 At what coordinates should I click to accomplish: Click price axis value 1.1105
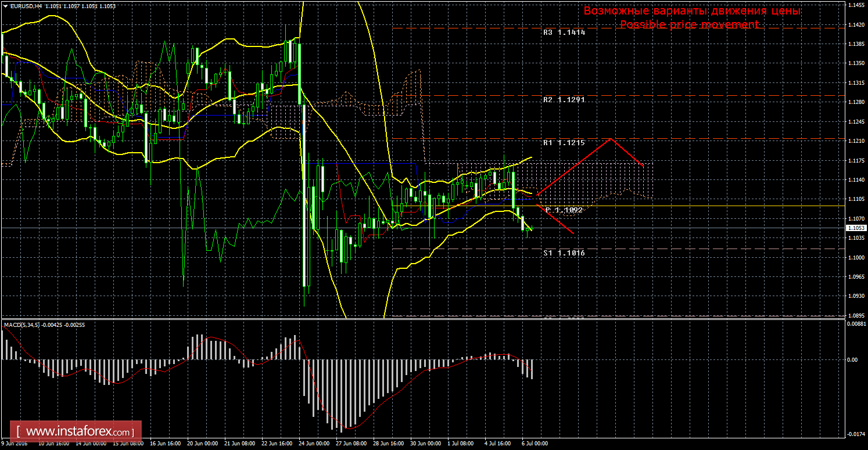coord(856,199)
